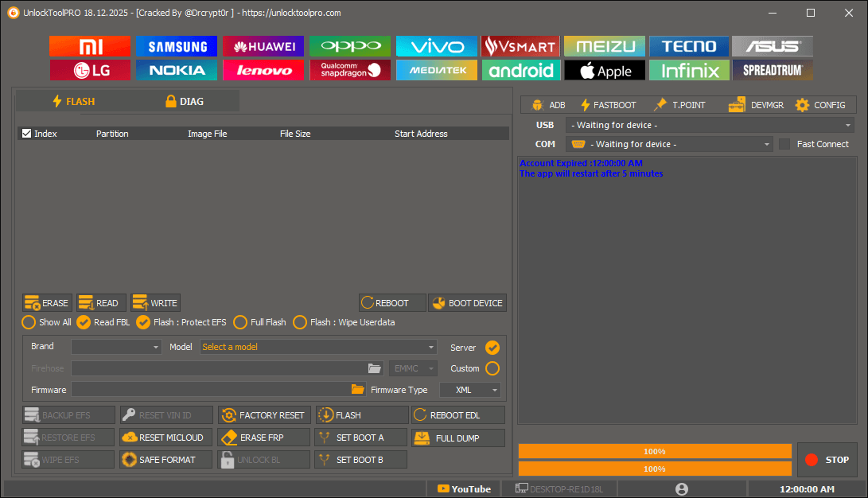This screenshot has height=498, width=868.
Task: Select the Apple brand tile
Action: point(605,70)
